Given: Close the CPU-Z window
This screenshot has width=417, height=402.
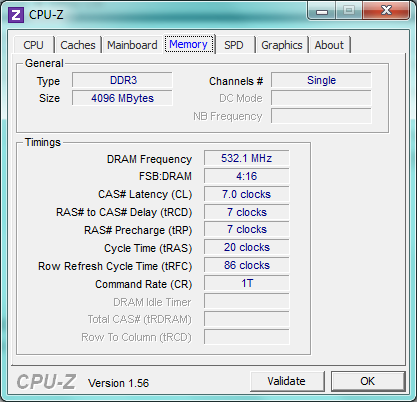Looking at the screenshot, I should (x=386, y=11).
